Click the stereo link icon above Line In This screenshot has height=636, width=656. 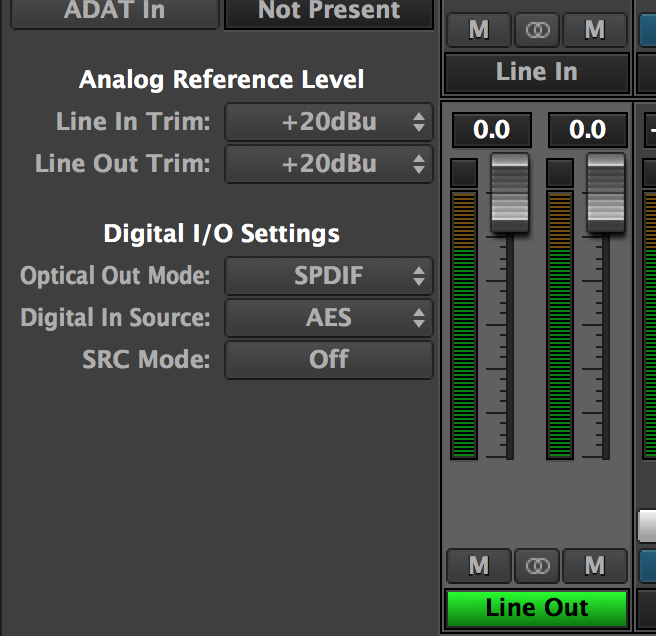pos(537,30)
